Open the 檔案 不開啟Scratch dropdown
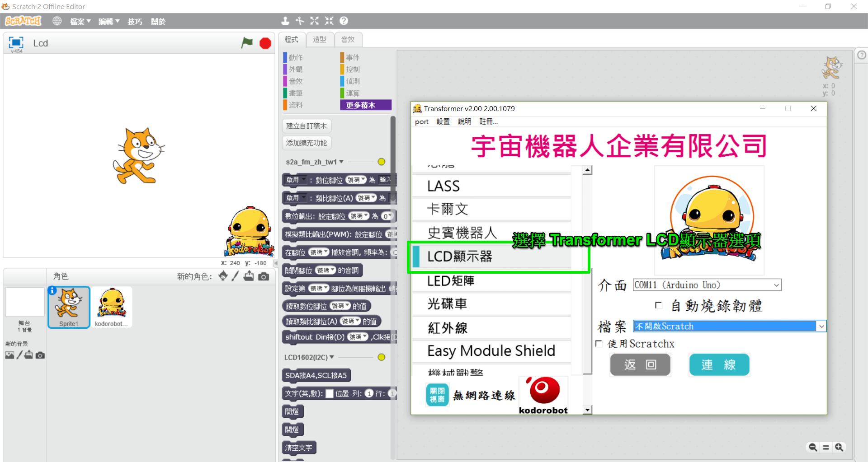This screenshot has width=868, height=462. [730, 326]
